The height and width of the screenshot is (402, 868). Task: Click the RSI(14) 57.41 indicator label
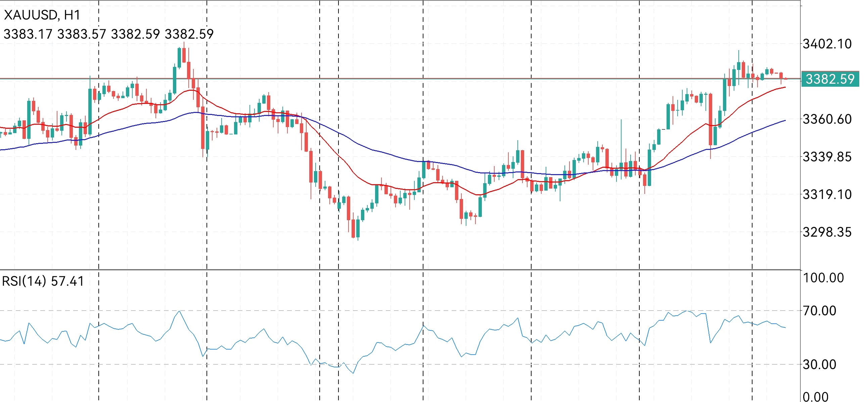pyautogui.click(x=43, y=281)
